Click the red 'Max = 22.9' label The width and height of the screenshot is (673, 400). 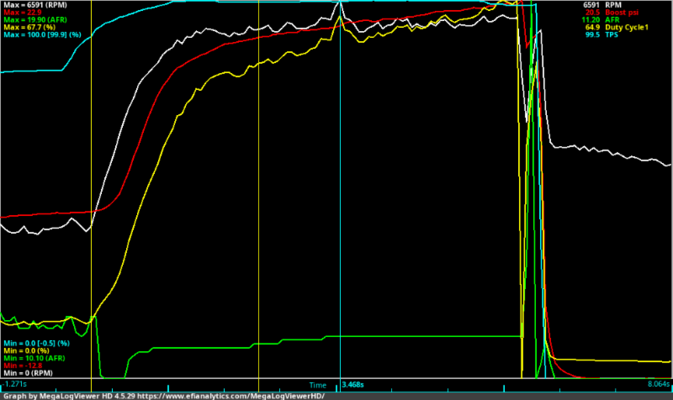[x=23, y=12]
